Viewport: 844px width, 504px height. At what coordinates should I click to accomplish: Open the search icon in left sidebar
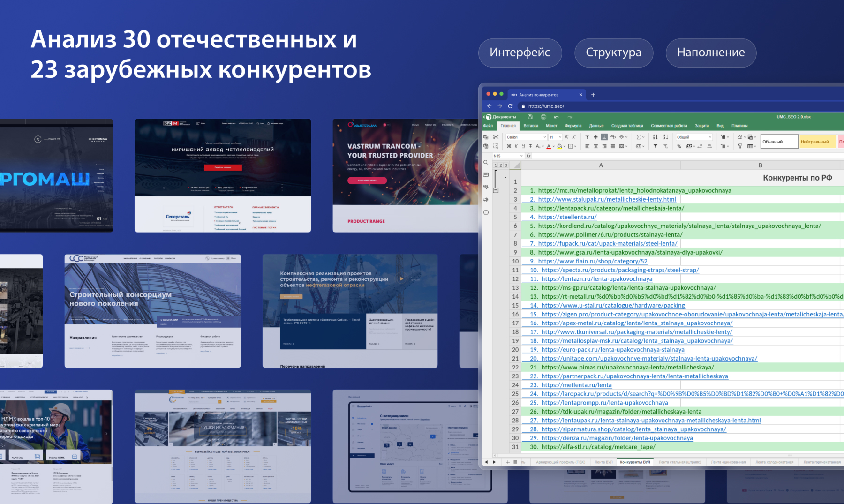[486, 163]
